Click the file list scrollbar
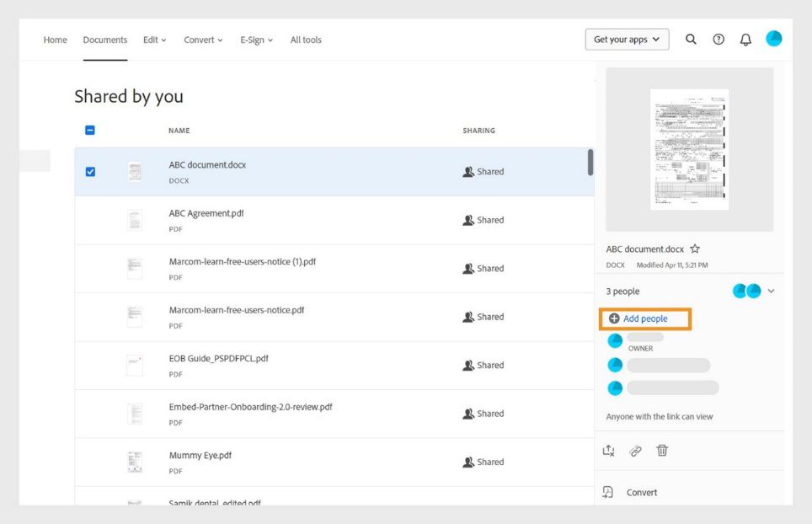Viewport: 812px width, 524px height. (590, 162)
